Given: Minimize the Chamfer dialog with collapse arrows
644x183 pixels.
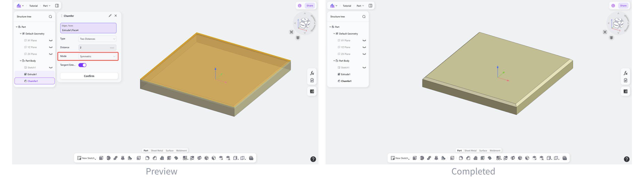Looking at the screenshot, I should 110,16.
